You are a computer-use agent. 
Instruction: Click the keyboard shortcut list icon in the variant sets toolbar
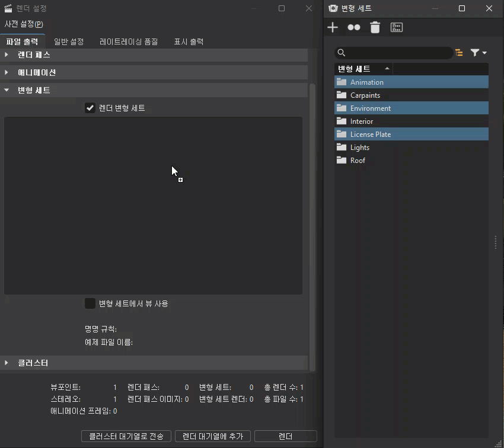pos(396,27)
